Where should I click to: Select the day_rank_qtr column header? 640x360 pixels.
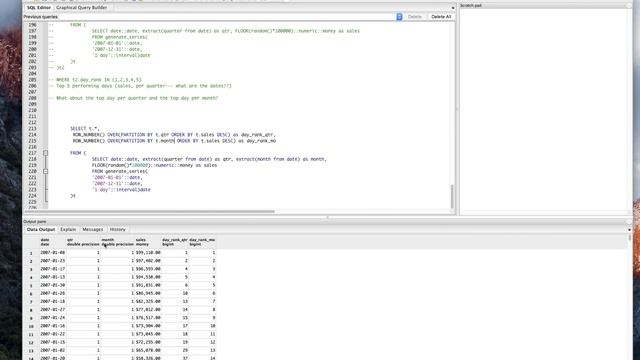click(175, 242)
